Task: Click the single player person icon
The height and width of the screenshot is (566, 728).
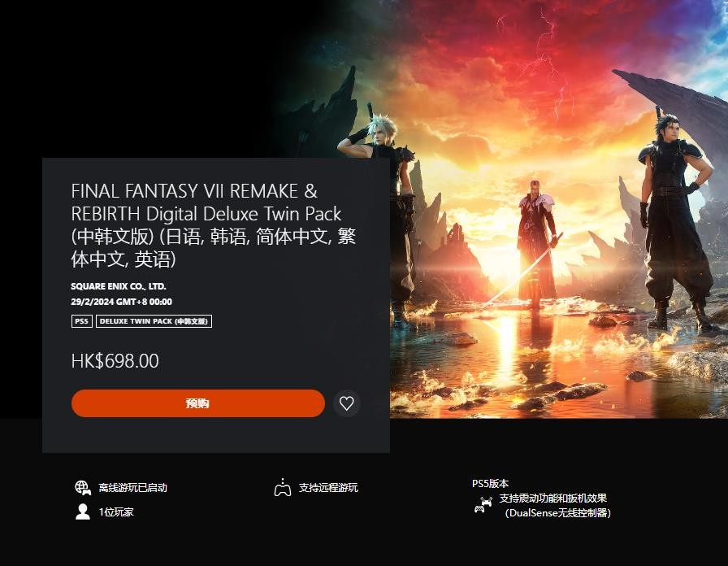Action: [83, 512]
